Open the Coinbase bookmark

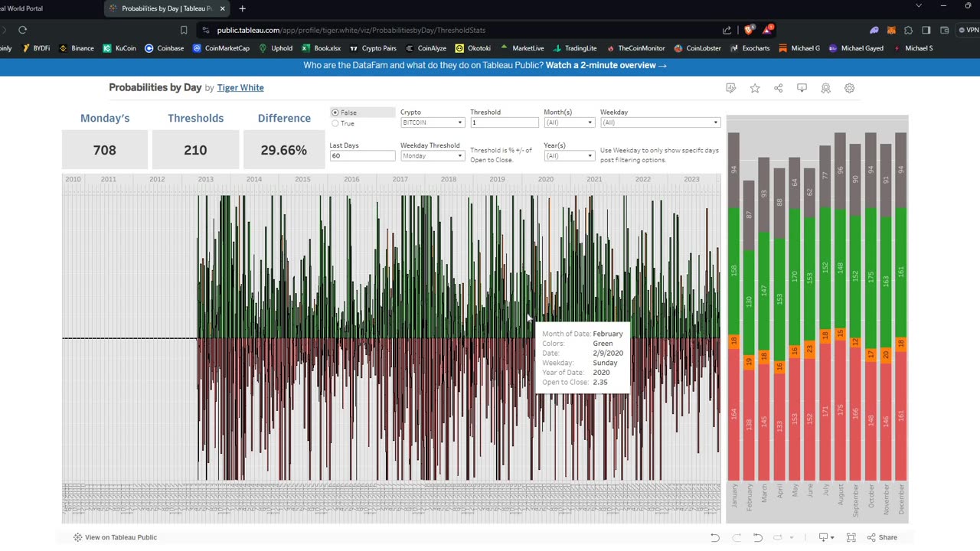pos(165,48)
